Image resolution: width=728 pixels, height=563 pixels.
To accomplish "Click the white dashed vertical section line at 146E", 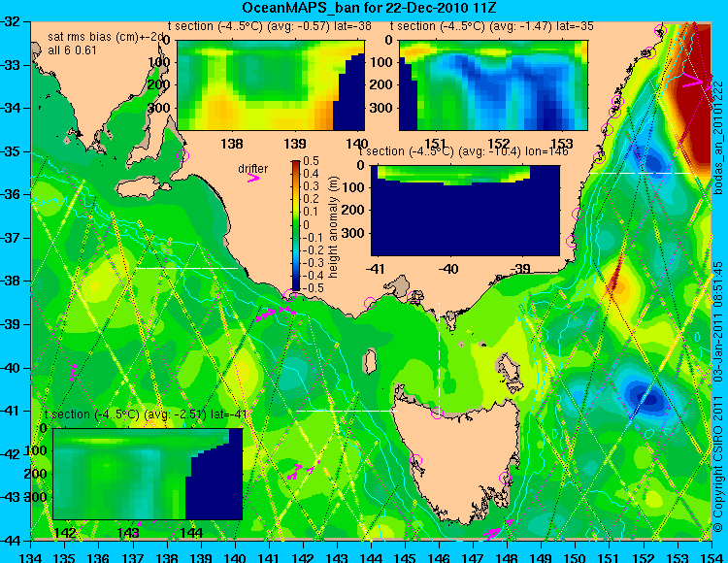I will [x=439, y=356].
